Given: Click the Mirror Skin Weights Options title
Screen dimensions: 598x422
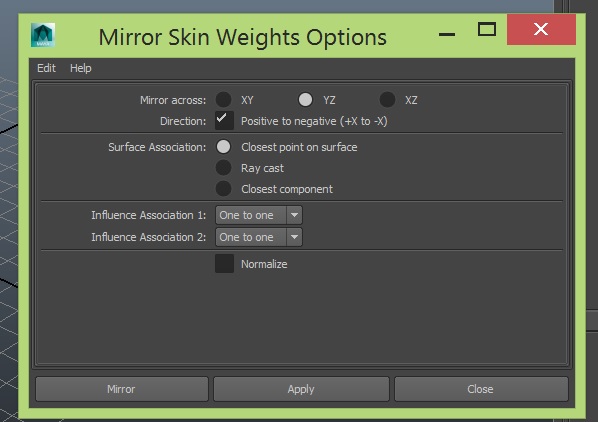Looking at the screenshot, I should [x=243, y=37].
